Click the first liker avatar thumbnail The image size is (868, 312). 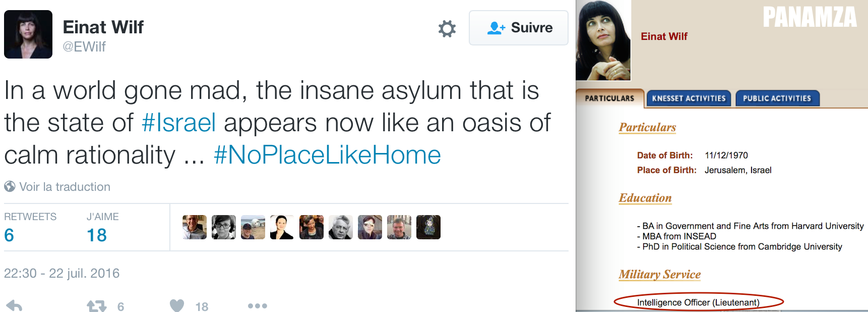click(195, 227)
